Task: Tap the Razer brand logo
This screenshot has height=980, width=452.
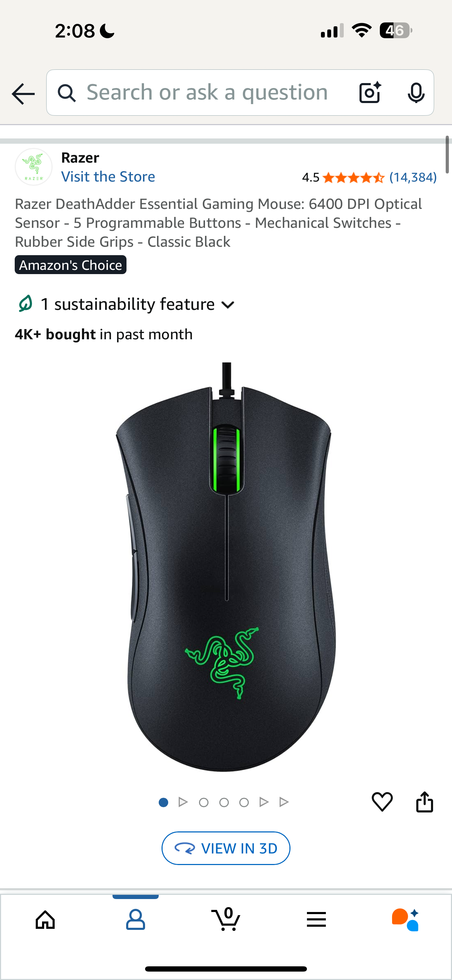Action: [34, 167]
